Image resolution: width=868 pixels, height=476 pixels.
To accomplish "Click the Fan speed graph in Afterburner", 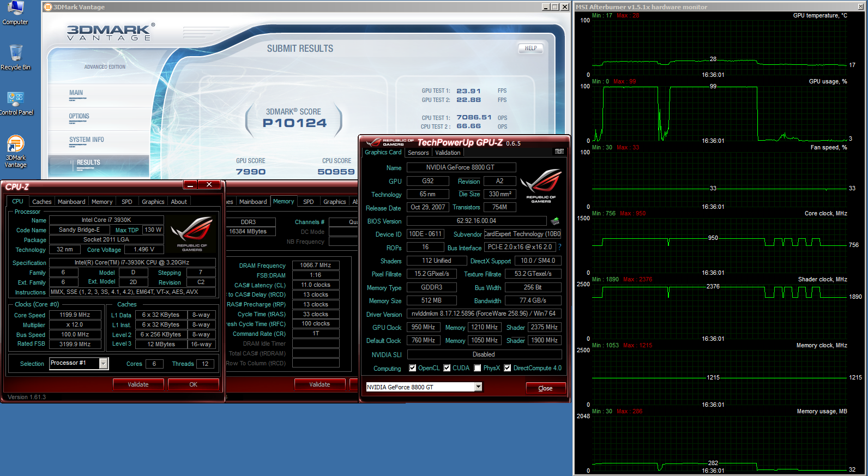I will (x=720, y=179).
